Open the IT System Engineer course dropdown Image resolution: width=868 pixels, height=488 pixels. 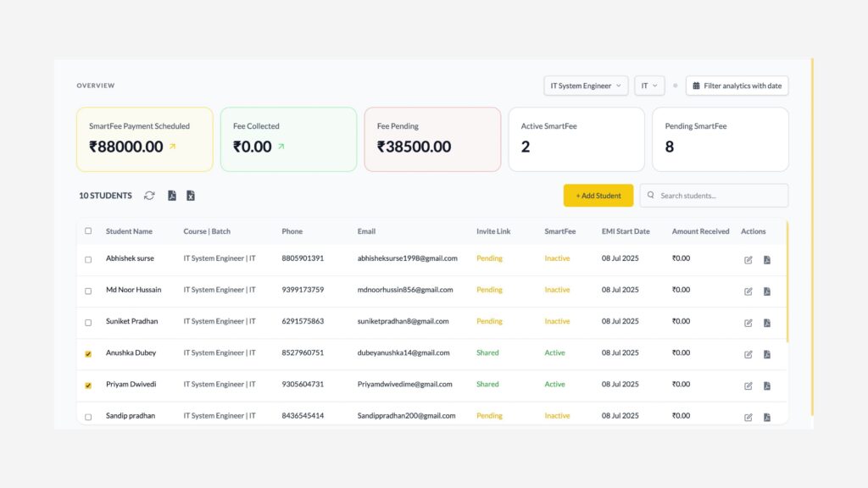(x=586, y=86)
